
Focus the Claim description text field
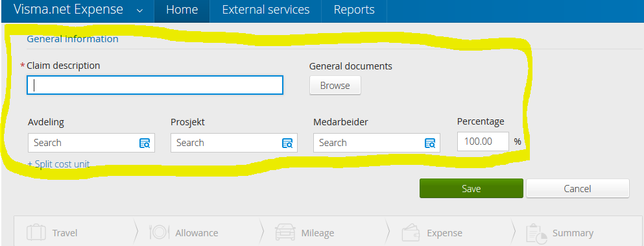[x=155, y=85]
